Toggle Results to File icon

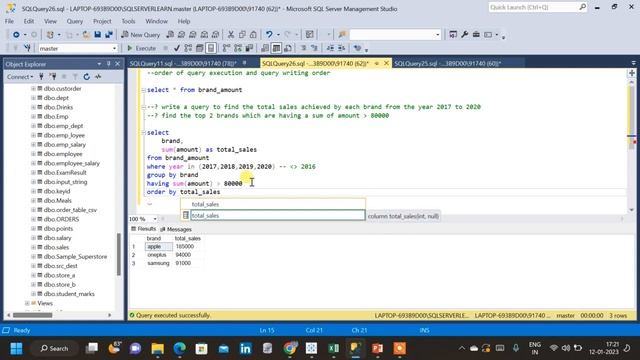point(288,48)
